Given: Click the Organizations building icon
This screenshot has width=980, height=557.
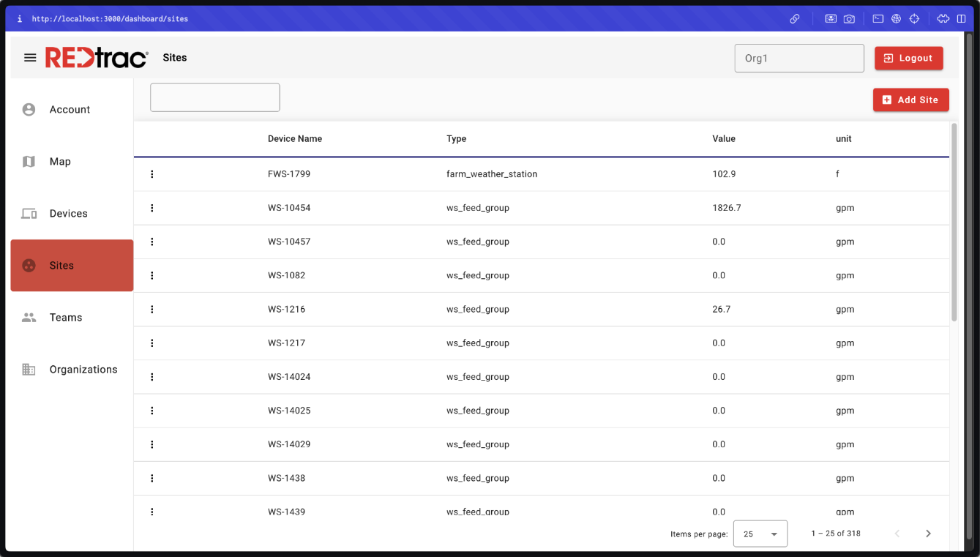Looking at the screenshot, I should 29,370.
